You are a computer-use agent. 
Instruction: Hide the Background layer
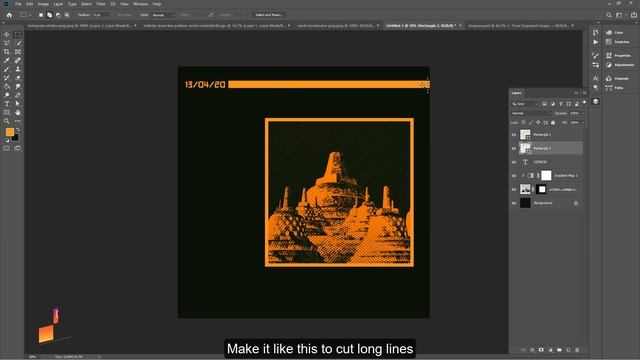coord(514,203)
